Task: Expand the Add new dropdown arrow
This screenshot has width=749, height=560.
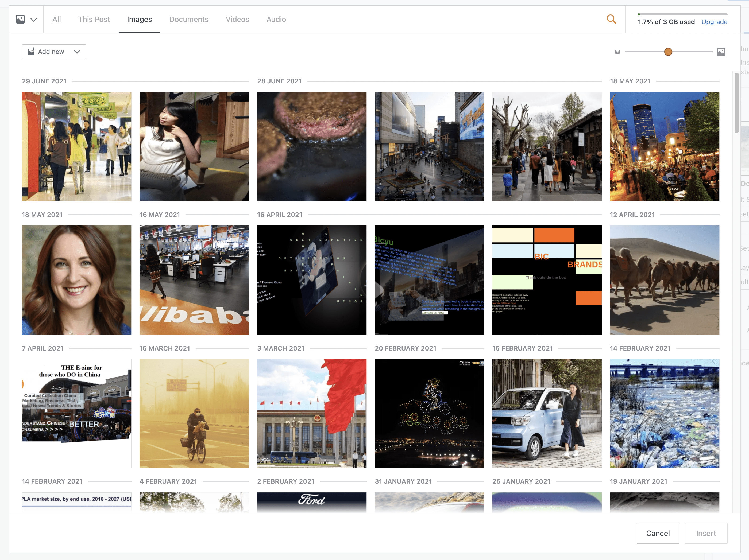Action: point(77,52)
